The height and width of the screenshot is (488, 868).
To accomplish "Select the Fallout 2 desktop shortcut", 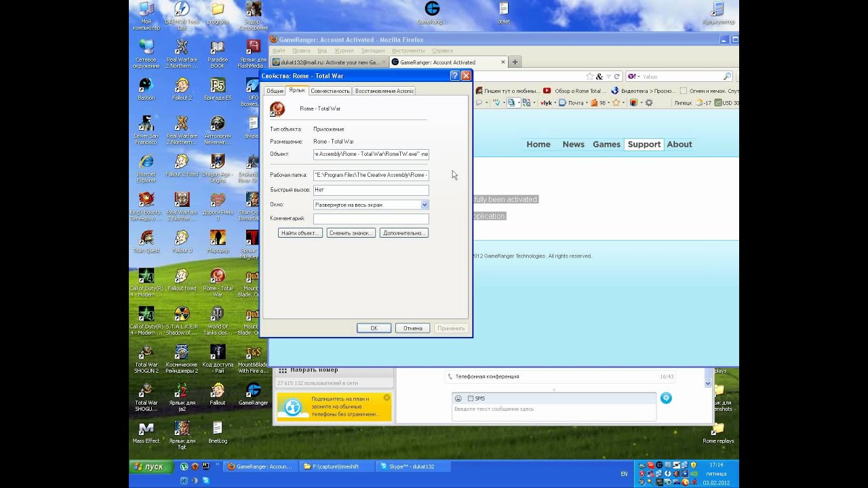I will (182, 89).
